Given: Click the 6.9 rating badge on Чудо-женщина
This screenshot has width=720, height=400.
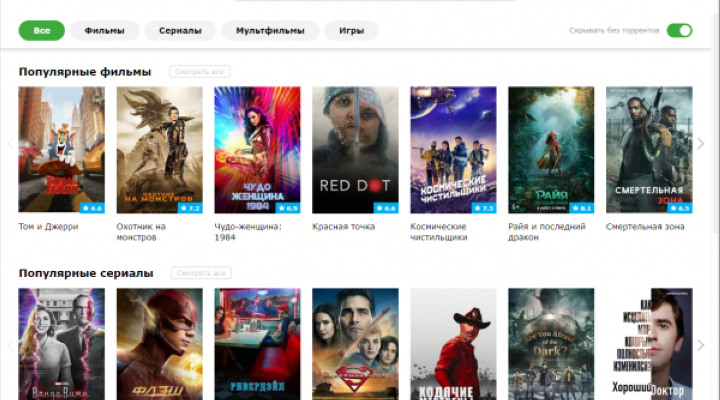Looking at the screenshot, I should [288, 208].
